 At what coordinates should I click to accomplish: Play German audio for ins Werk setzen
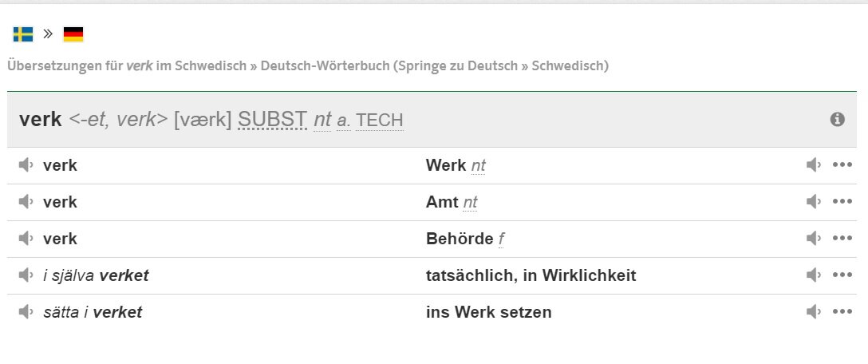(813, 312)
